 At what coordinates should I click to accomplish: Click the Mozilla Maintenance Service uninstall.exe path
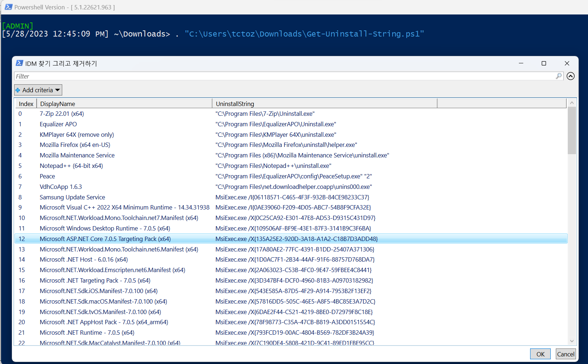pyautogui.click(x=302, y=155)
